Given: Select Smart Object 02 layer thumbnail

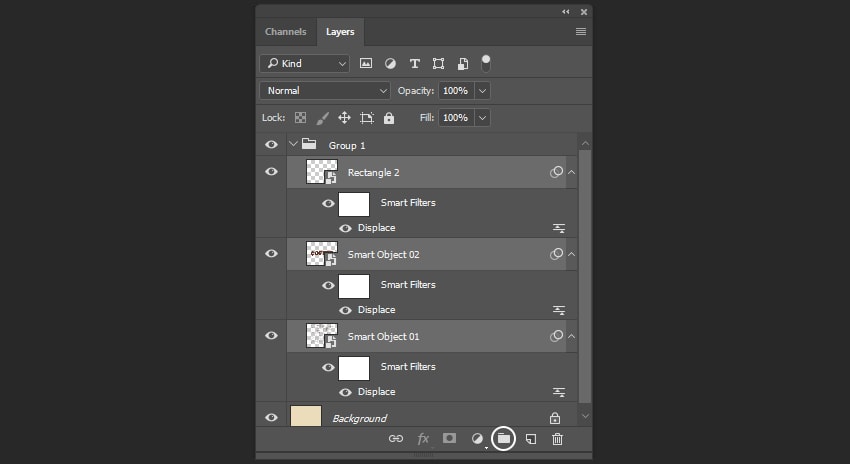Looking at the screenshot, I should coord(321,254).
